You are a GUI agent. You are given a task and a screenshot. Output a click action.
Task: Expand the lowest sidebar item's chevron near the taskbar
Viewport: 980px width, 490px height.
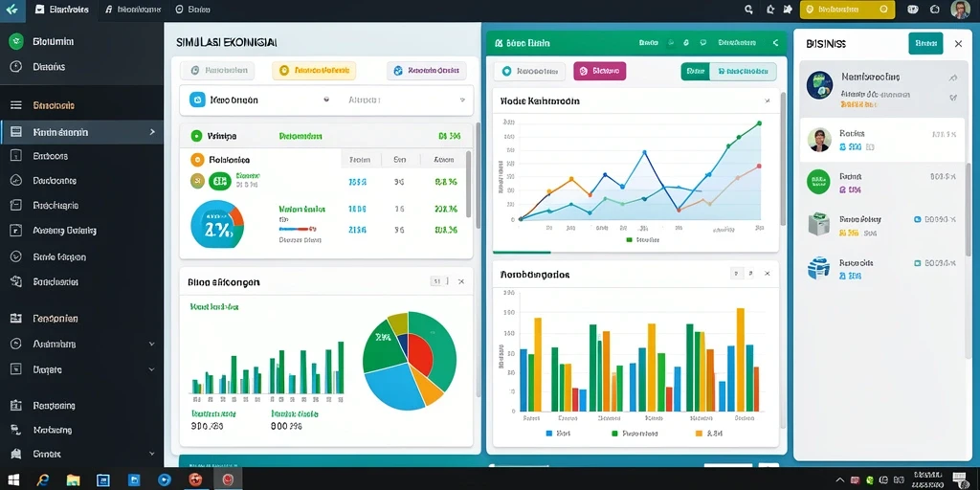[151, 454]
